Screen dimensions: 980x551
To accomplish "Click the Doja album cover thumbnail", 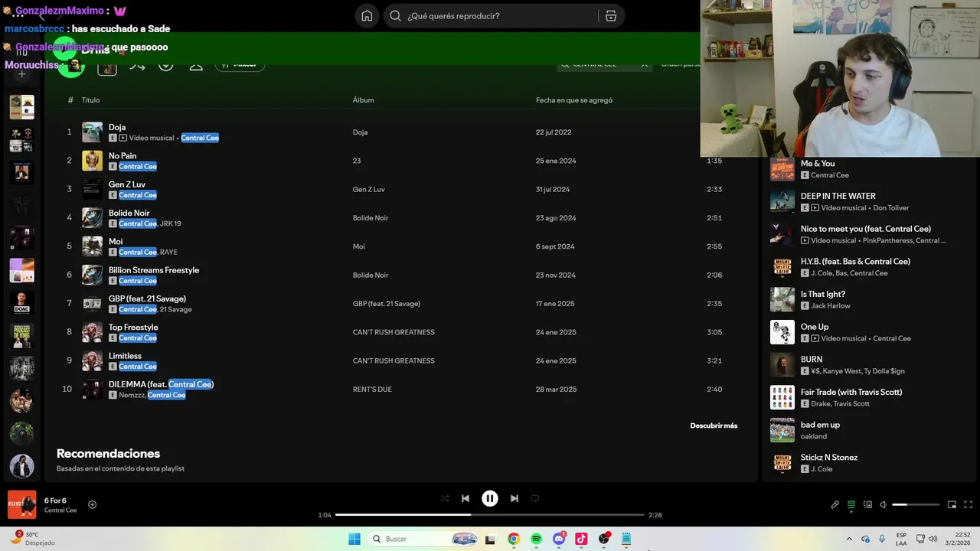I will (x=92, y=132).
